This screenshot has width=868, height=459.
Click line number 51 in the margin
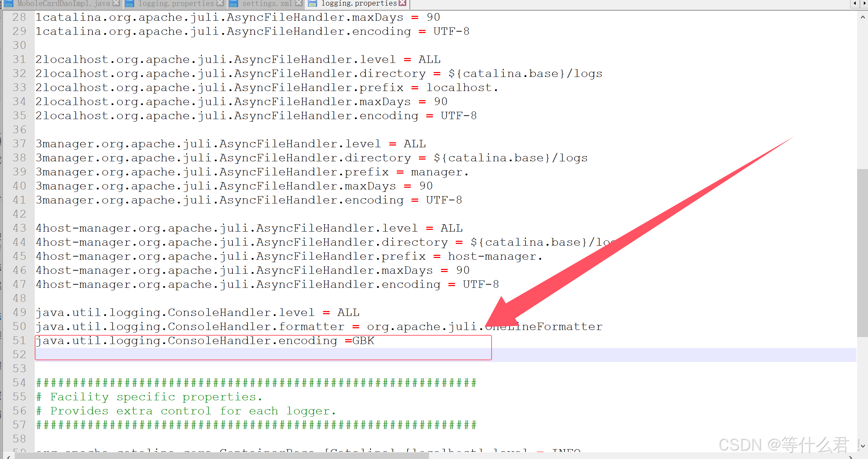click(x=19, y=341)
